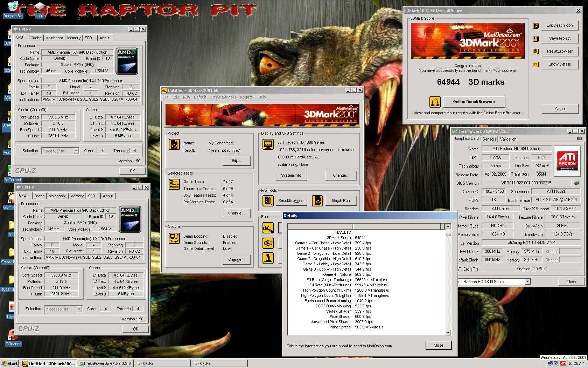588x368 pixels.
Task: Click the Details list scroll-down arrow
Action: coord(448,333)
